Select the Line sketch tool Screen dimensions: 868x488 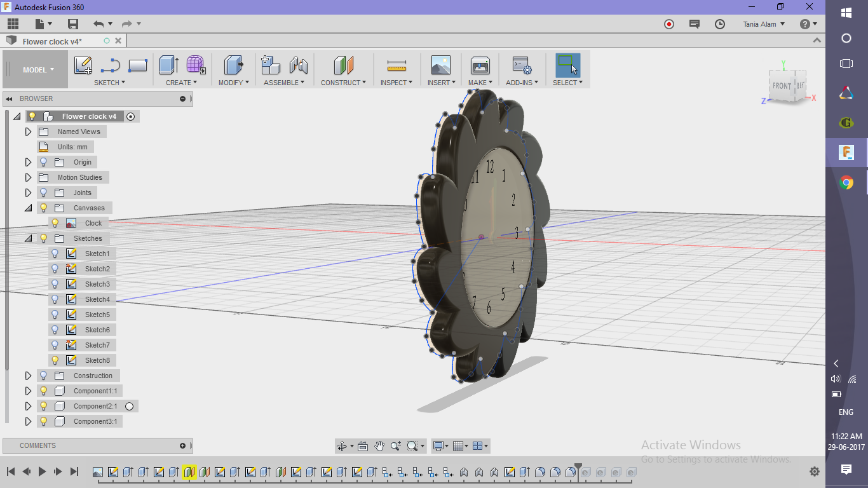click(111, 65)
